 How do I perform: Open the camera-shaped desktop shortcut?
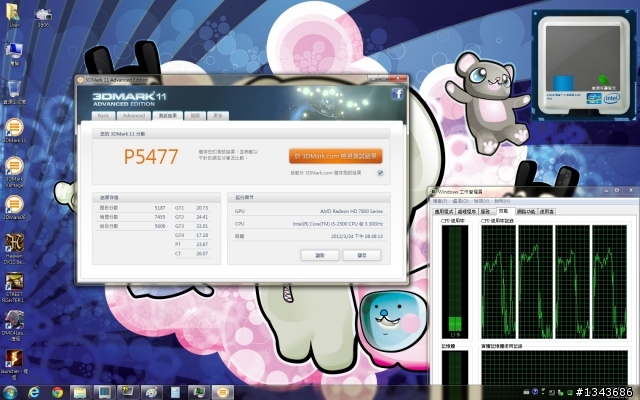click(x=43, y=16)
